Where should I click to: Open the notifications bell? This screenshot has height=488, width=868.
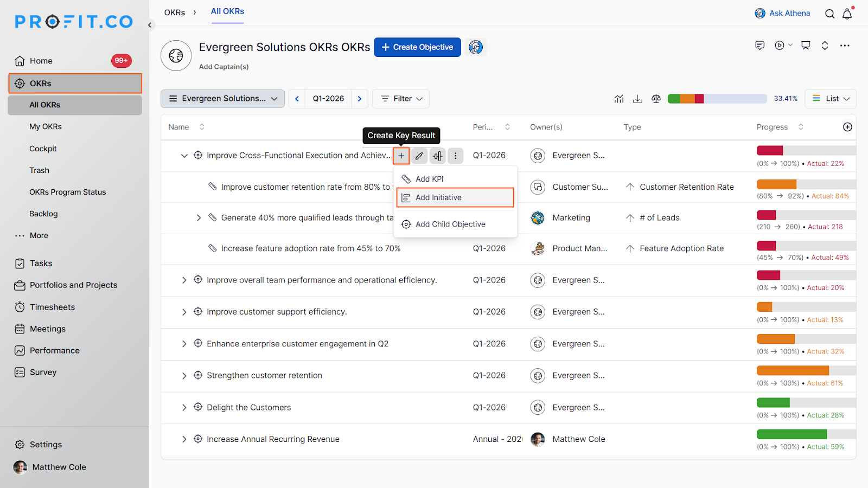847,14
